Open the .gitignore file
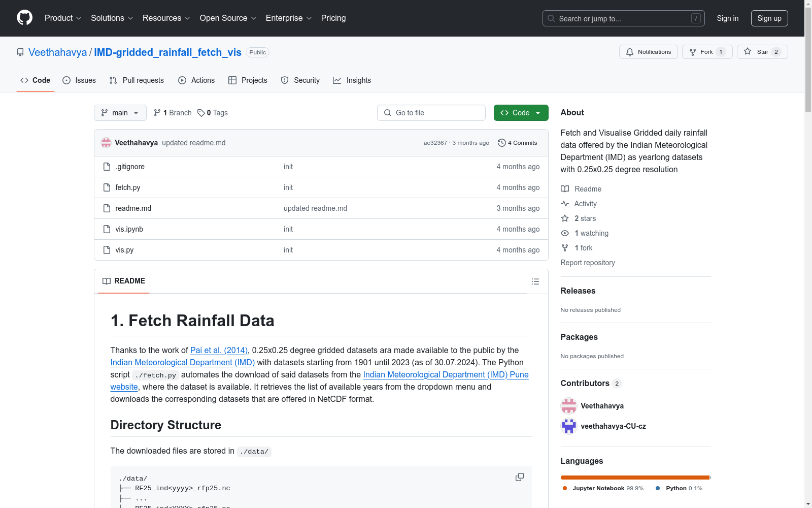This screenshot has width=812, height=508. point(130,167)
